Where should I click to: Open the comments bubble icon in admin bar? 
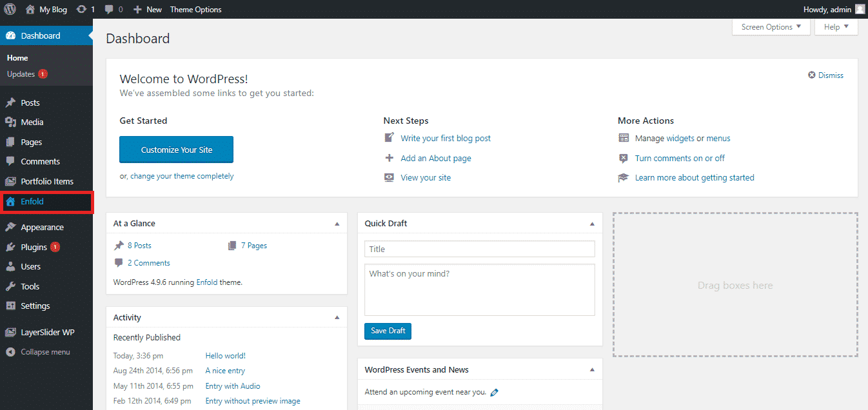tap(109, 9)
